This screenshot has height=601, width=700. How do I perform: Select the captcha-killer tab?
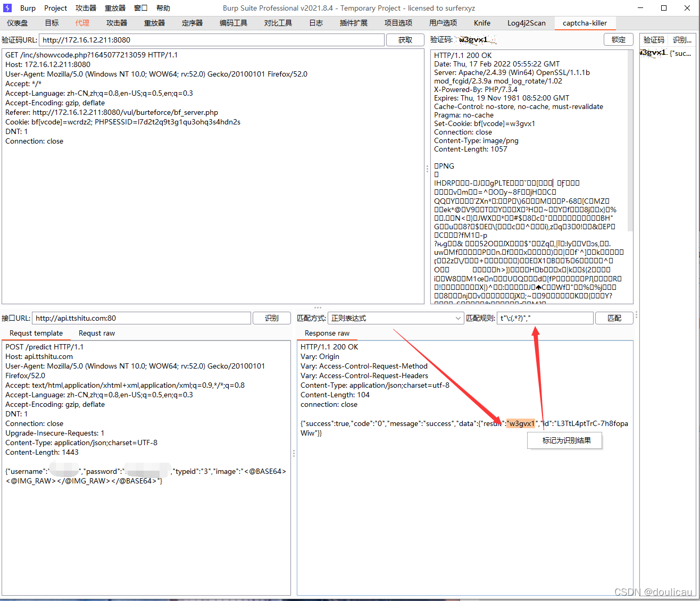point(585,23)
